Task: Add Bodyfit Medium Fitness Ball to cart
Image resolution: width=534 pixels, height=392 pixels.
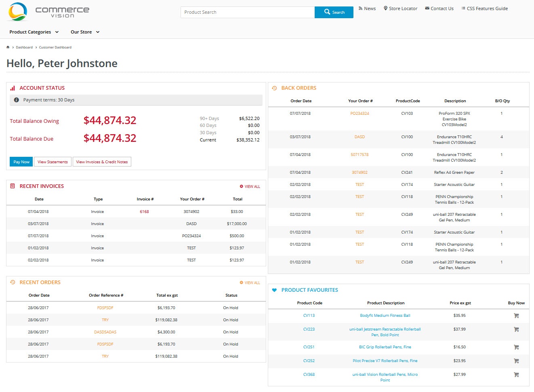Action: [516, 316]
